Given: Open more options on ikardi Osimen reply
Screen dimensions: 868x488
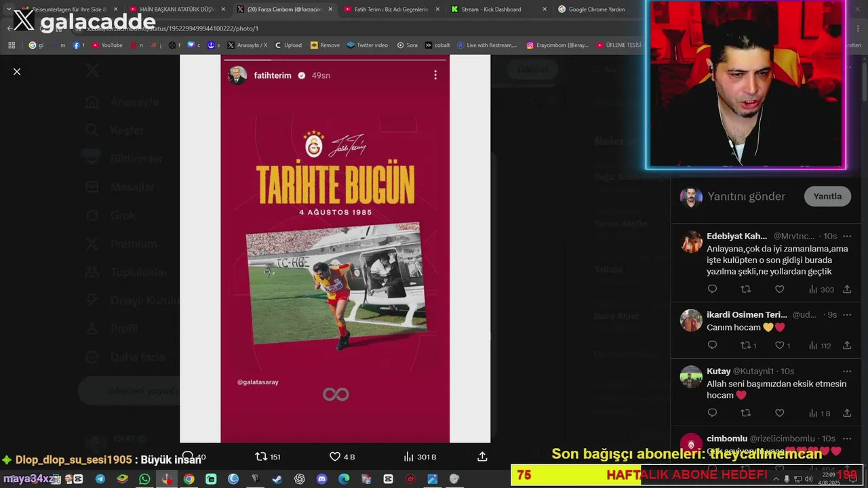Looking at the screenshot, I should (847, 314).
